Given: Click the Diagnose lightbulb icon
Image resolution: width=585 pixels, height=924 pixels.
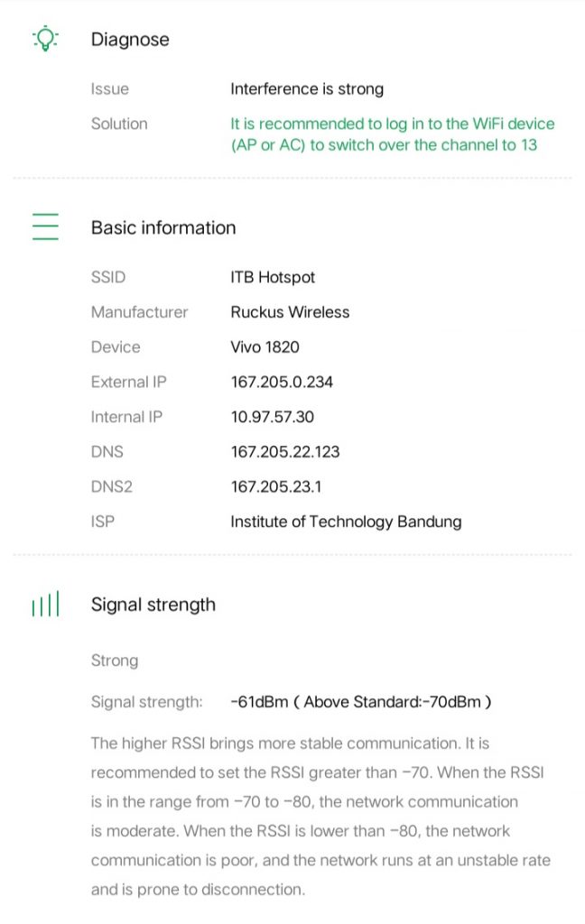Looking at the screenshot, I should (x=45, y=39).
